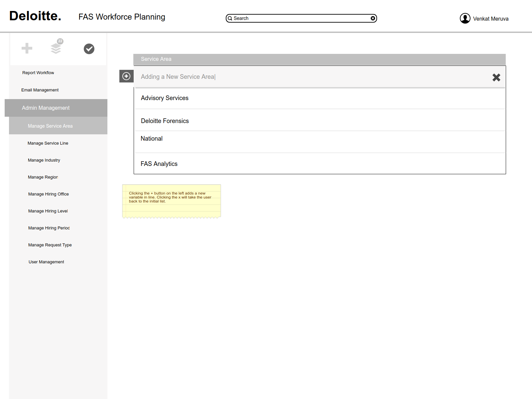Open the stacked layers icon with badge 22
Screen dimensions: 532x399
(57, 47)
